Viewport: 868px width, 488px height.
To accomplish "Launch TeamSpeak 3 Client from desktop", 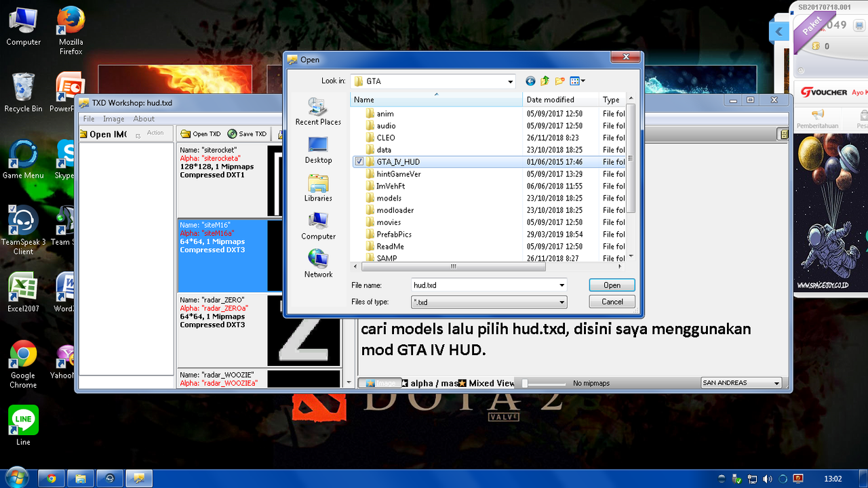I will (x=23, y=230).
